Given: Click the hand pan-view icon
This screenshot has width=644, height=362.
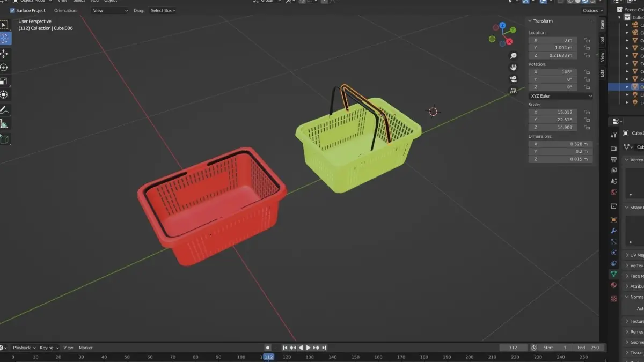Looking at the screenshot, I should coord(513,67).
